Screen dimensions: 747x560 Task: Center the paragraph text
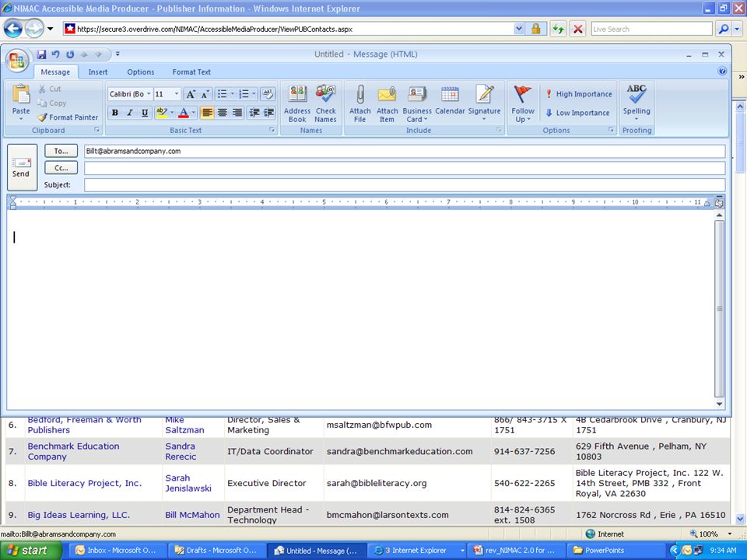click(222, 112)
